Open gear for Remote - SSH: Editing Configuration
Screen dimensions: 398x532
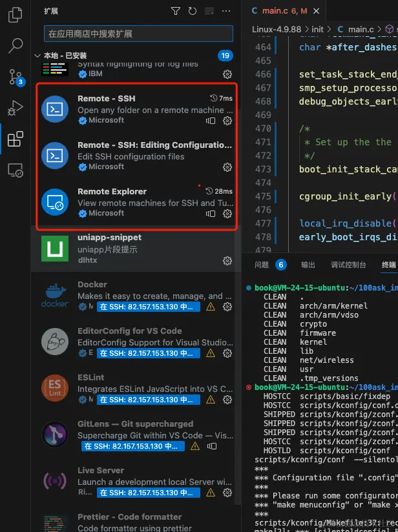pyautogui.click(x=227, y=167)
